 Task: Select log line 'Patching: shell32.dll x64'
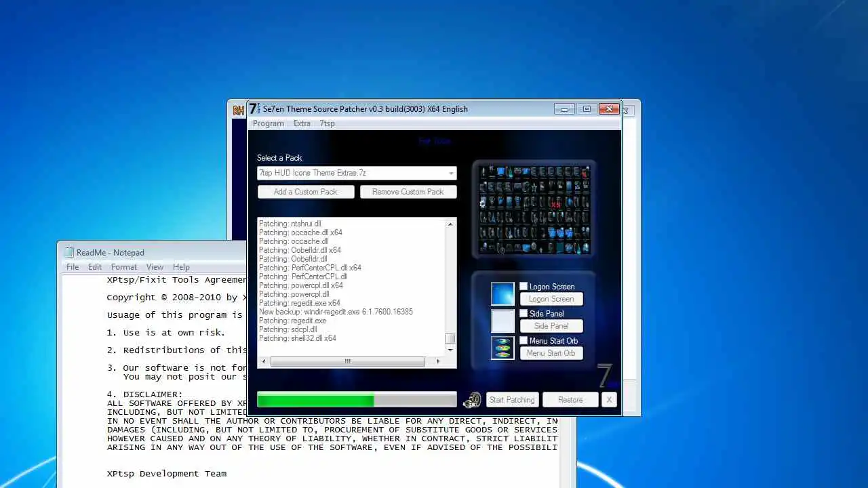(x=298, y=338)
